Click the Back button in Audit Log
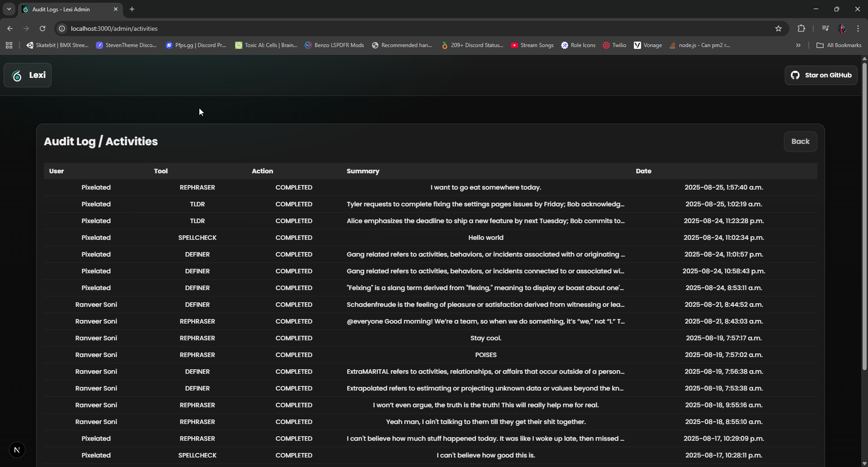 [800, 142]
